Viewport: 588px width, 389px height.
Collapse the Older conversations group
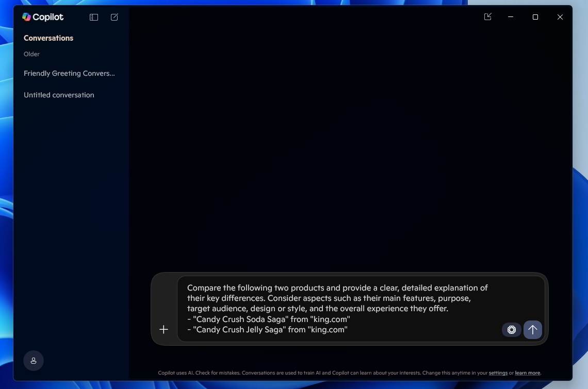point(31,54)
